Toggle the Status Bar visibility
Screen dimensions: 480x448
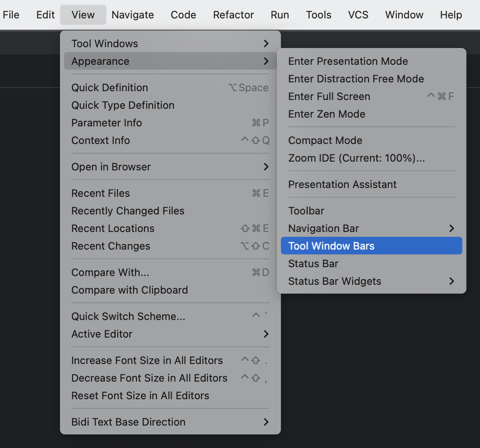313,263
